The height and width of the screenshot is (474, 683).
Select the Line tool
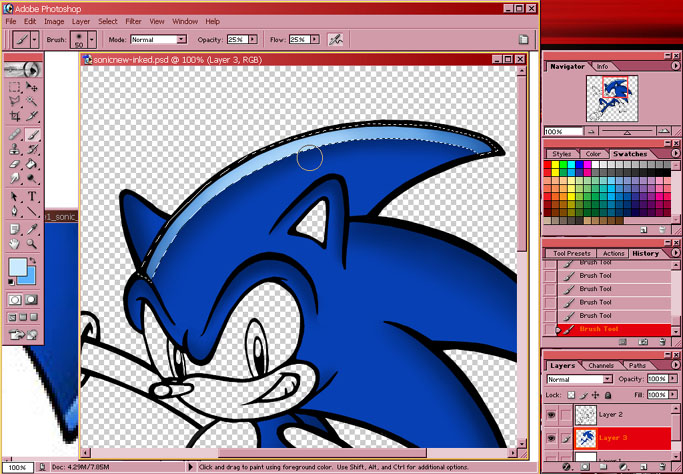coord(31,211)
